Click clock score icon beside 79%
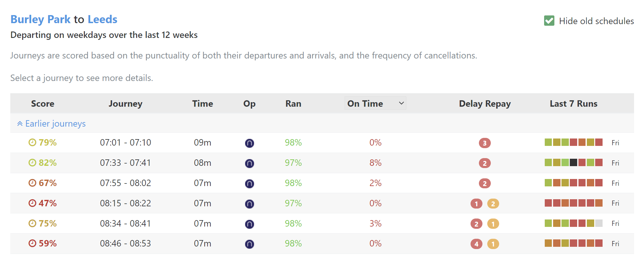644x259 pixels. [x=32, y=142]
